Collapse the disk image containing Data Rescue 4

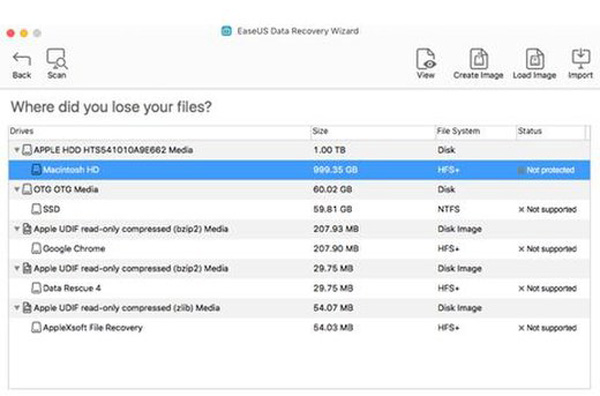pyautogui.click(x=17, y=268)
